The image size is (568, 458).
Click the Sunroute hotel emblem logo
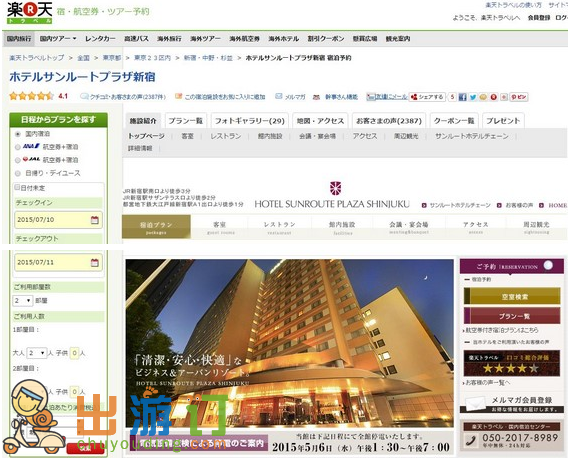coord(335,188)
